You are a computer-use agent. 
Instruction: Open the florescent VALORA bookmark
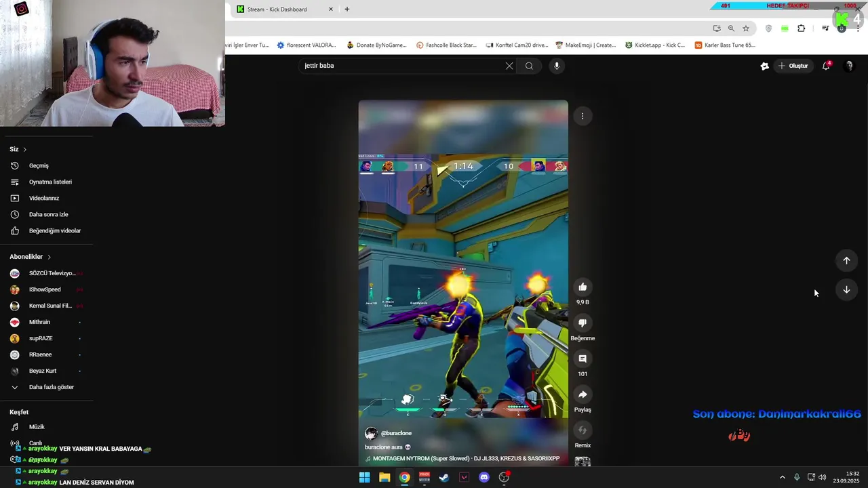click(x=306, y=45)
